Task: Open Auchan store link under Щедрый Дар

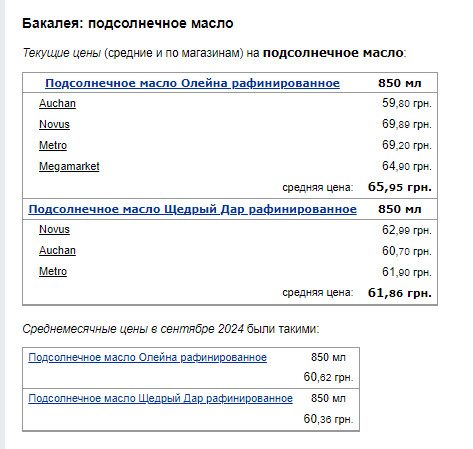Action: pyautogui.click(x=57, y=251)
